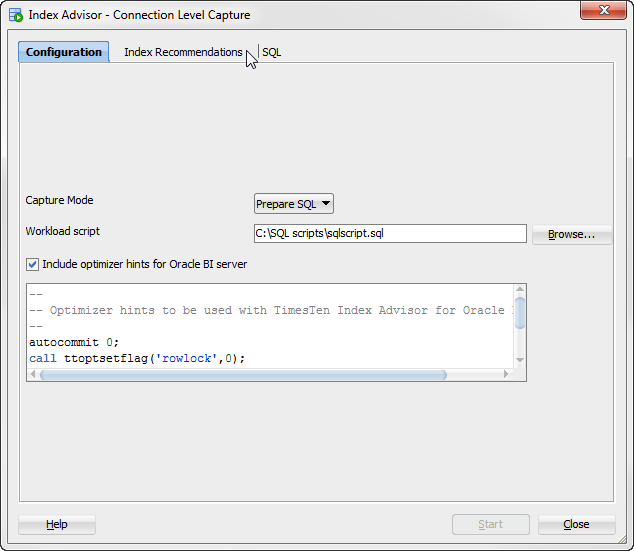Open the Index Recommendations tab

183,52
